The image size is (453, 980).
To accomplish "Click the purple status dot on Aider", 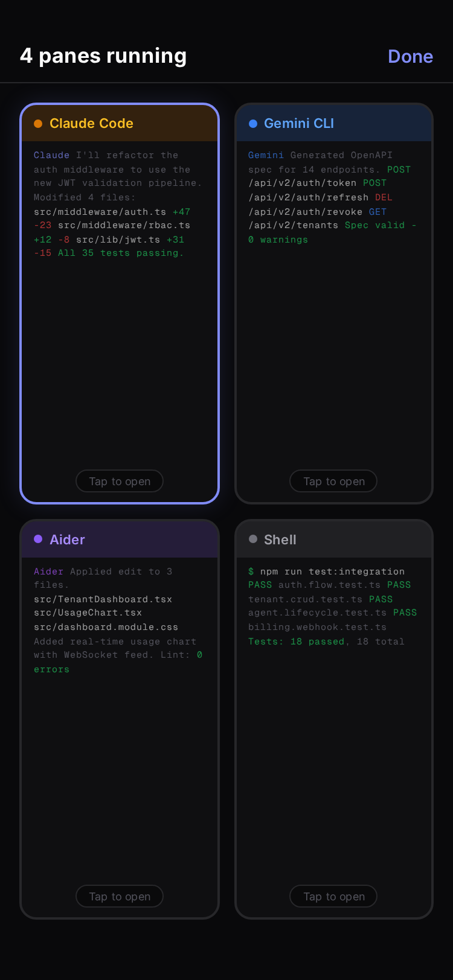I will tap(37, 539).
